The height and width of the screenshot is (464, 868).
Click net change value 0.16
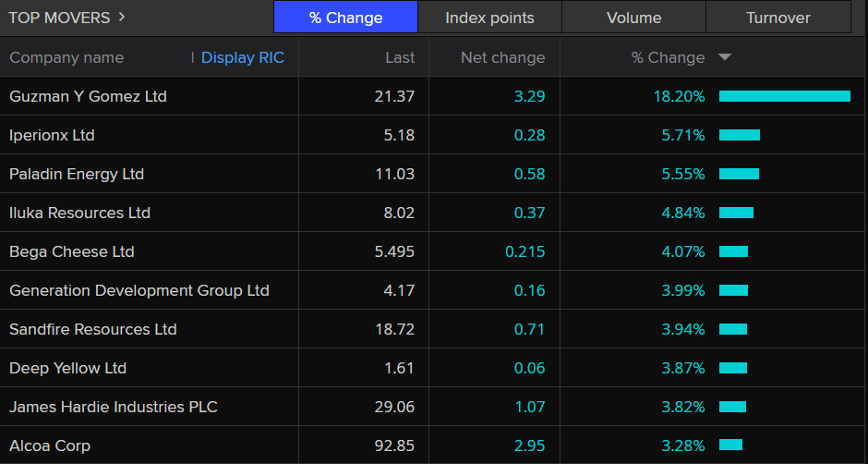click(x=530, y=290)
